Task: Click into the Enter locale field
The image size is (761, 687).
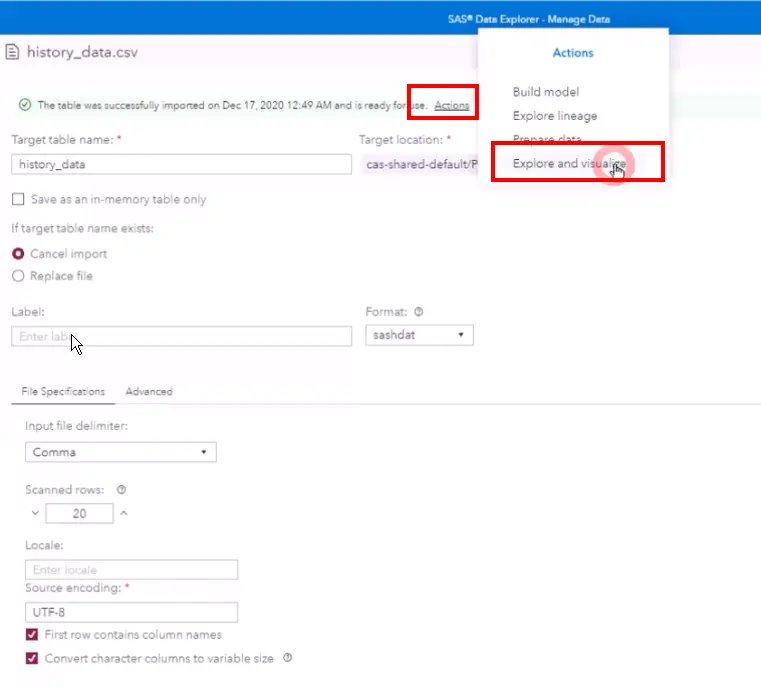Action: click(x=131, y=570)
